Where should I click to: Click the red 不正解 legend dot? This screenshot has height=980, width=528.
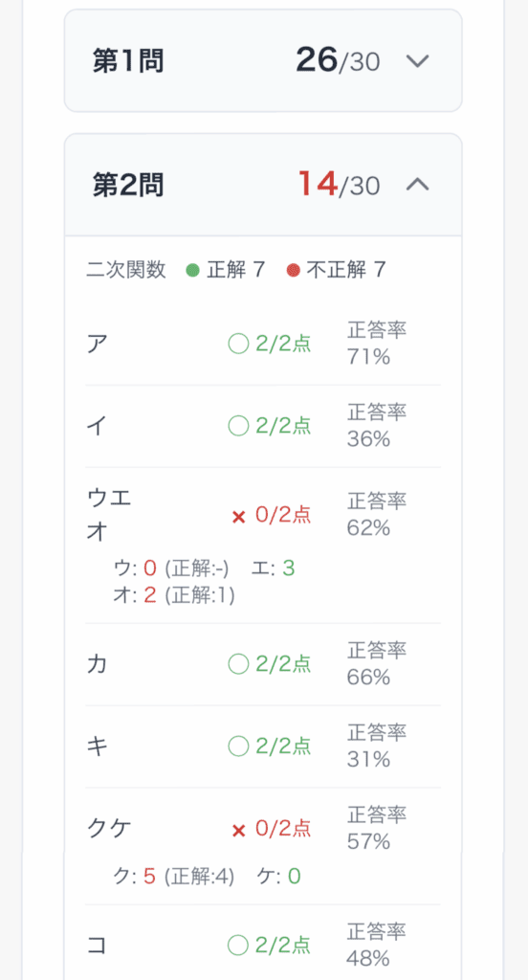click(293, 271)
